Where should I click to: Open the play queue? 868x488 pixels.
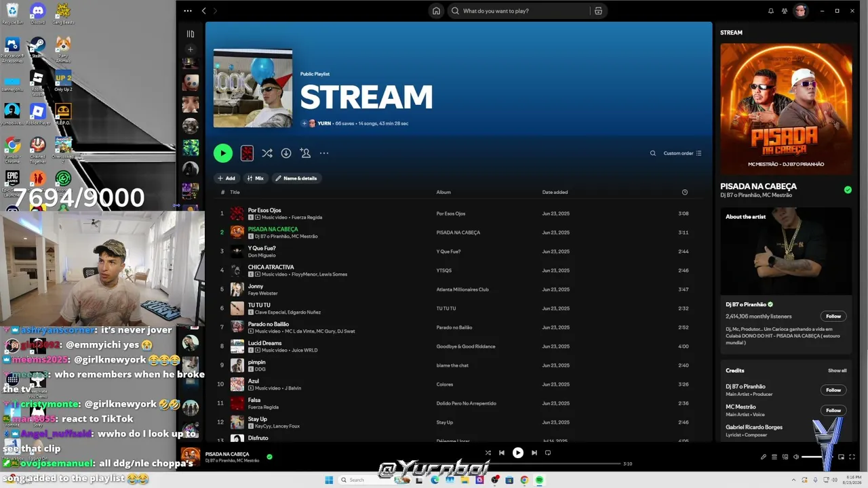point(774,457)
